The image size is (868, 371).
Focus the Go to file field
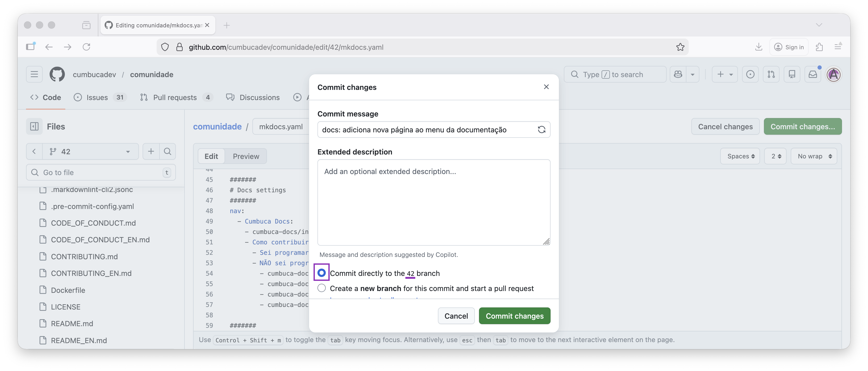tap(101, 172)
